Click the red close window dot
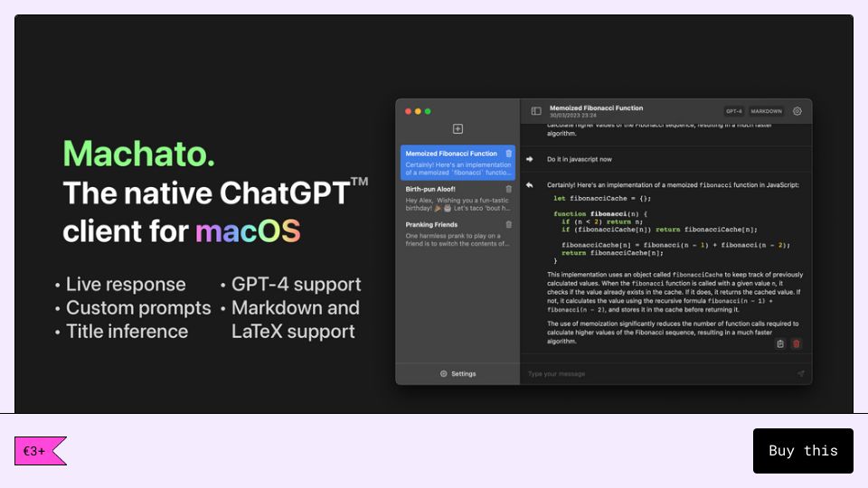868x488 pixels. [x=408, y=111]
